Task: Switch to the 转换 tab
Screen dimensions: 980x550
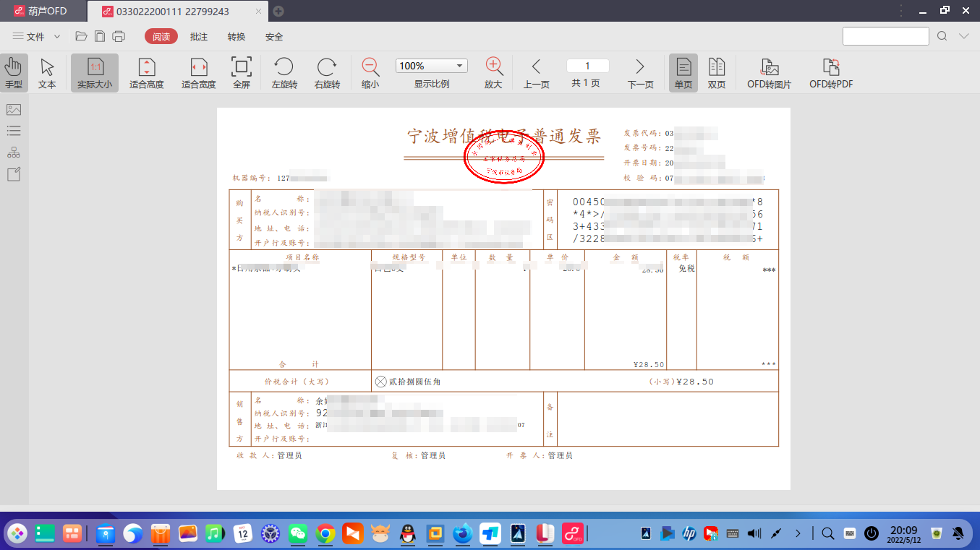Action: (x=237, y=36)
